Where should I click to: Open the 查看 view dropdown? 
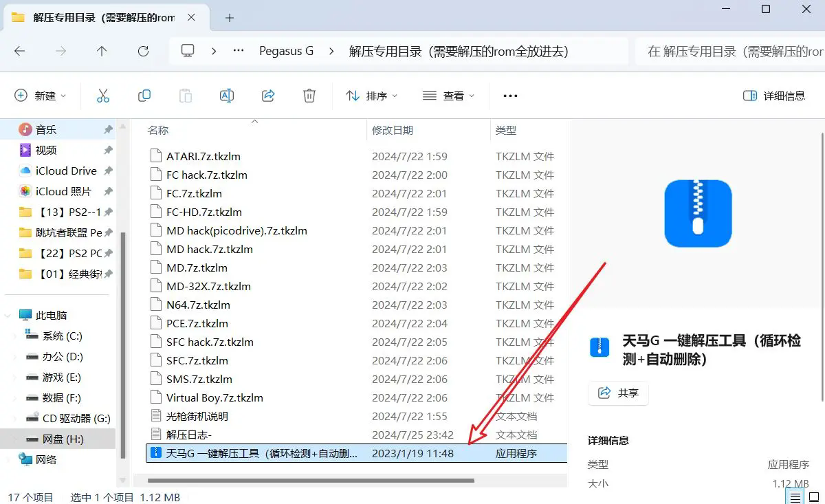(448, 96)
